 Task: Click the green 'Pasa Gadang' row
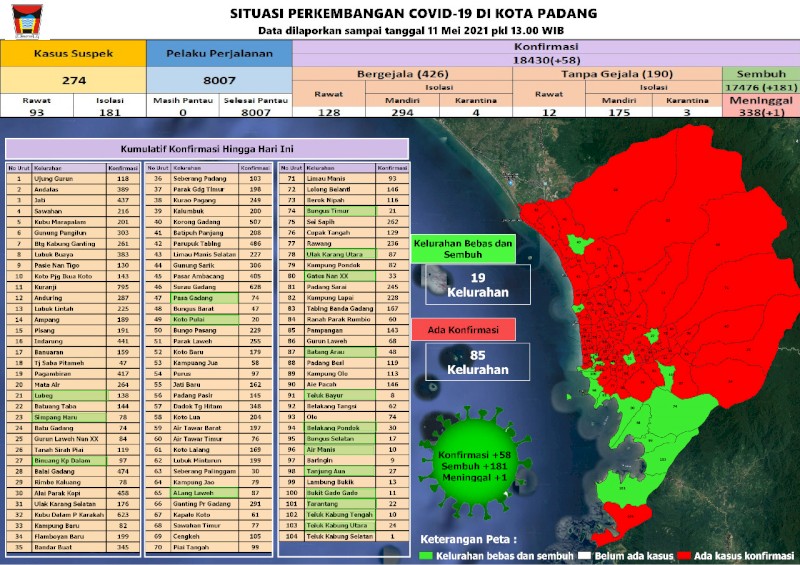[x=209, y=298]
